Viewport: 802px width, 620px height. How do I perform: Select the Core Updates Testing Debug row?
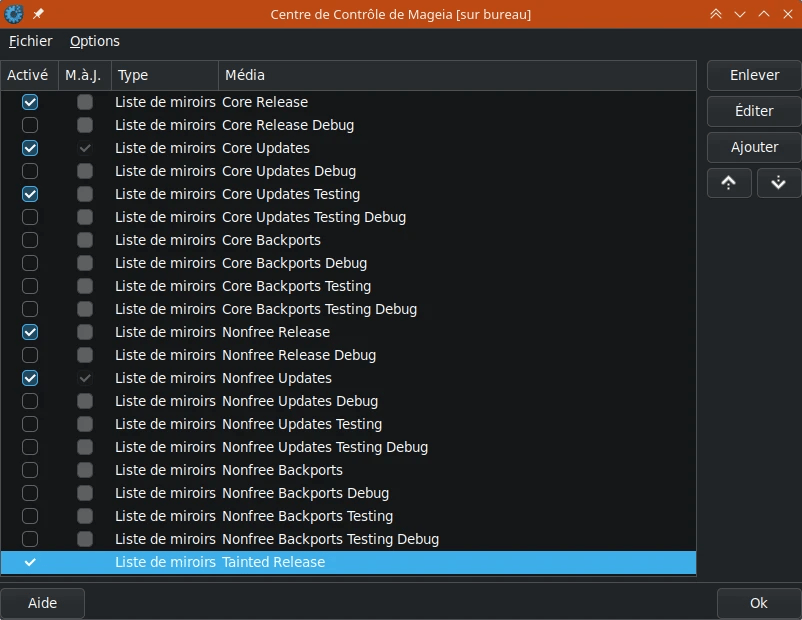coord(348,217)
